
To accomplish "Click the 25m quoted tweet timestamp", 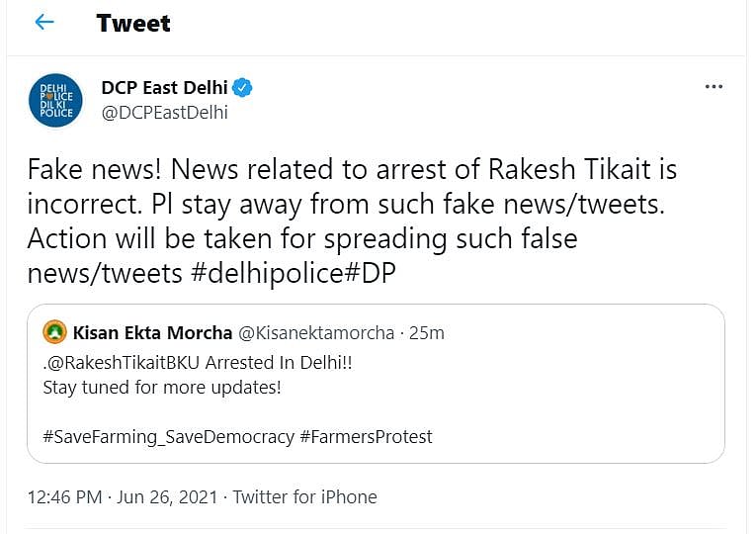I will pyautogui.click(x=427, y=333).
